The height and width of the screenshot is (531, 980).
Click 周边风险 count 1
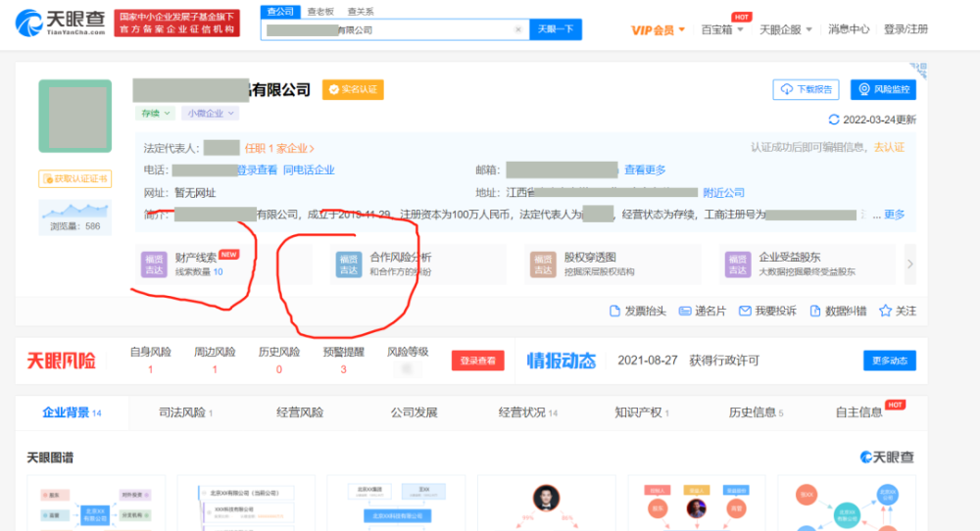(215, 369)
